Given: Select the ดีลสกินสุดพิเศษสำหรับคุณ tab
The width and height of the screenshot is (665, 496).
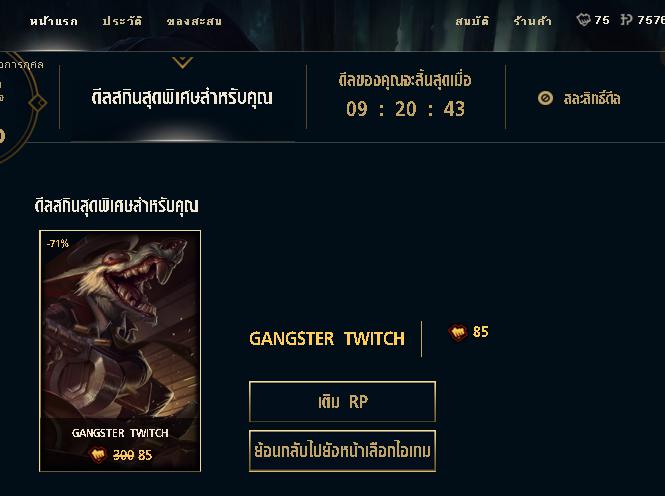Looking at the screenshot, I should [x=182, y=98].
